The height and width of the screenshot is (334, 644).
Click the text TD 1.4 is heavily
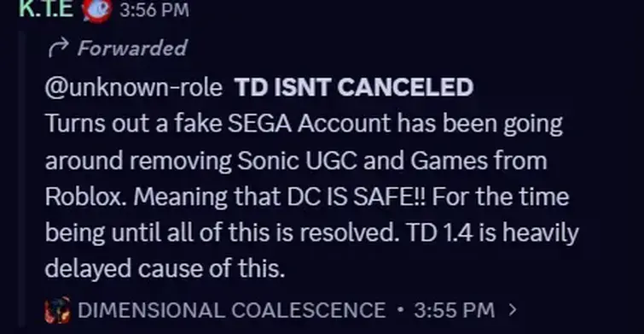point(491,233)
